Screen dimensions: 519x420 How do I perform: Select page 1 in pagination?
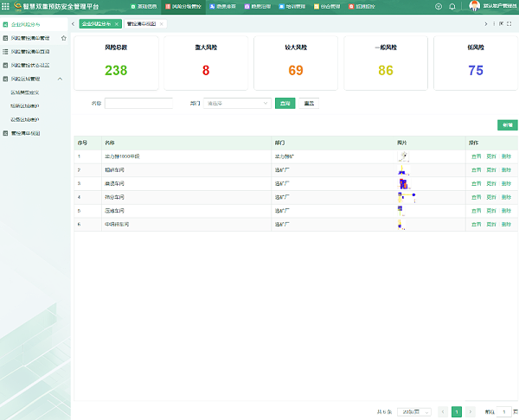pos(457,411)
